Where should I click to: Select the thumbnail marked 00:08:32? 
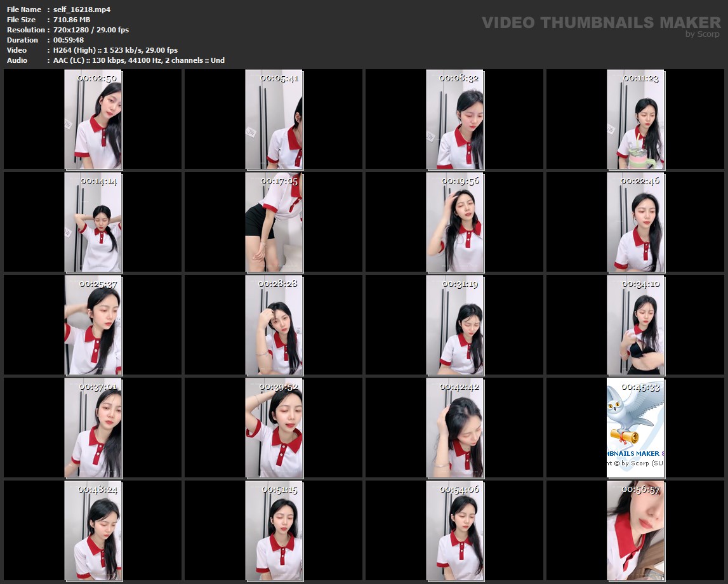pos(454,119)
